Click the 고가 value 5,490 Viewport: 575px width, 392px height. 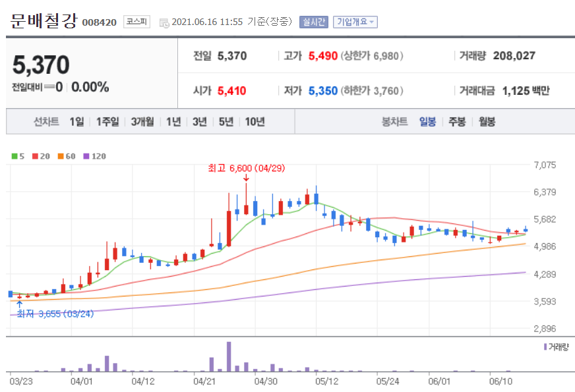[322, 56]
